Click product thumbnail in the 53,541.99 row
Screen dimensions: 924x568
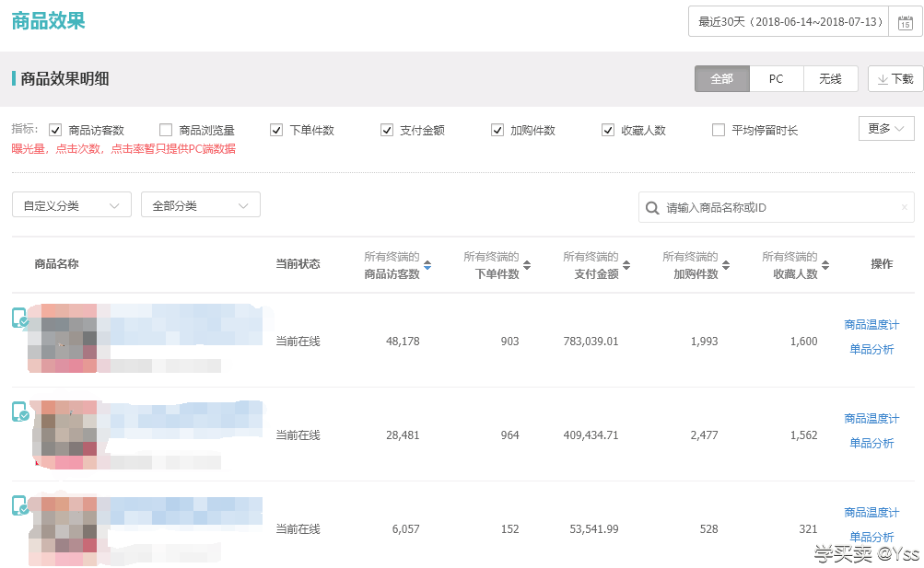click(63, 530)
